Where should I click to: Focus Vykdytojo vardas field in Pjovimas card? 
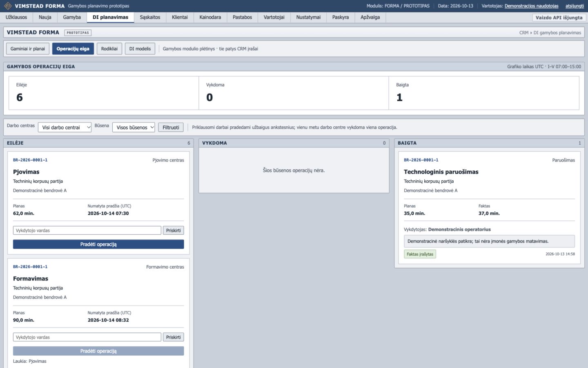[87, 231]
